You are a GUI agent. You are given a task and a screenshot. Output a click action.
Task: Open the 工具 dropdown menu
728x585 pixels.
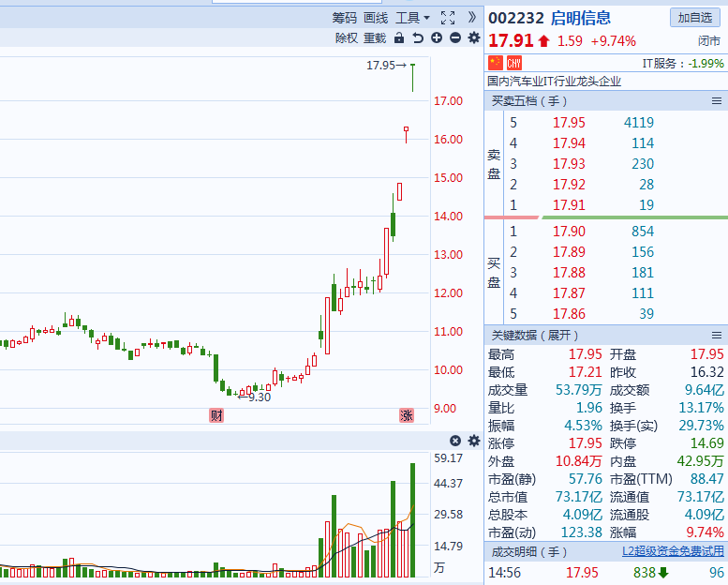pyautogui.click(x=412, y=18)
